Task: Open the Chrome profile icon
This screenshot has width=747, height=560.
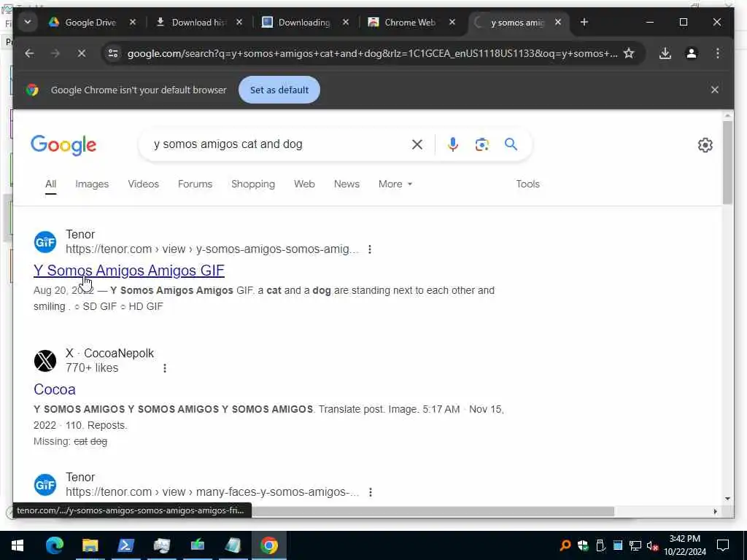Action: click(692, 53)
